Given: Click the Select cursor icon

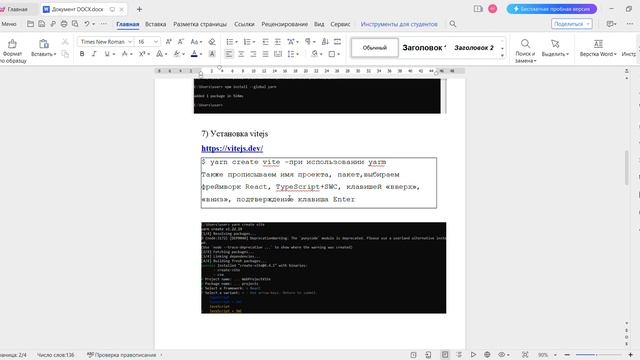Looking at the screenshot, I should click(555, 44).
